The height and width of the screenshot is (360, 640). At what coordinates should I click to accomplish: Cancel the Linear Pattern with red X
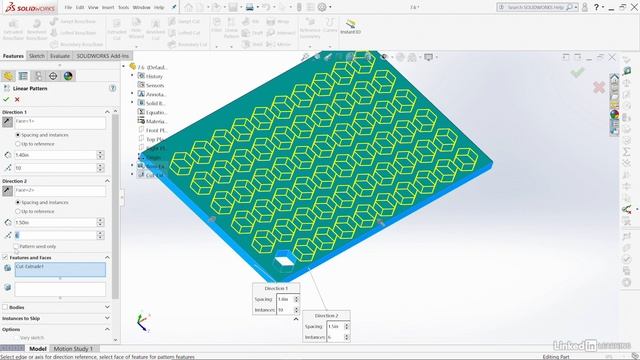(17, 99)
